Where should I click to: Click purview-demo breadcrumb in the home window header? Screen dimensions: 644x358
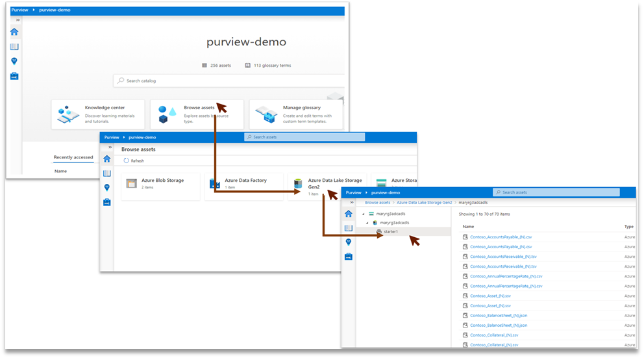(55, 10)
